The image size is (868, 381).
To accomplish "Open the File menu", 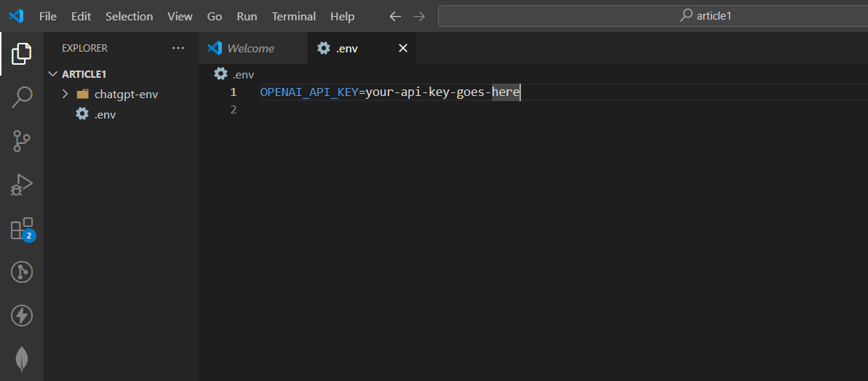I will point(47,16).
